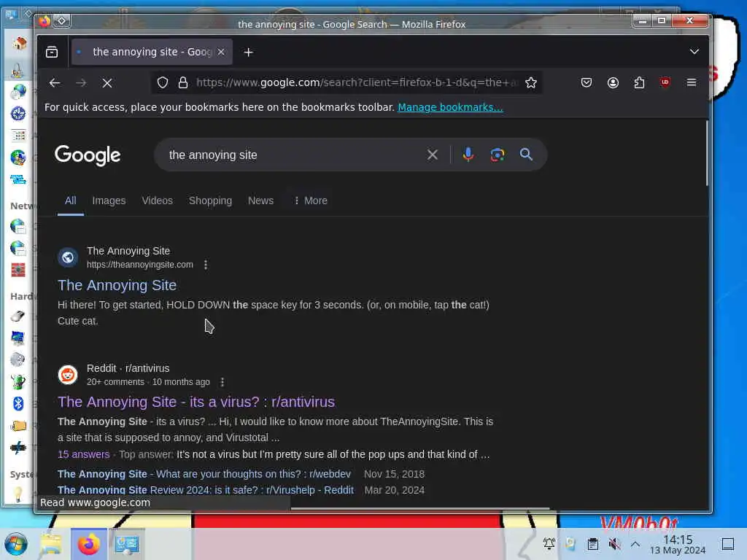Viewport: 747px width, 560px height.
Task: Focus the Firefox address bar URL
Action: [x=357, y=82]
